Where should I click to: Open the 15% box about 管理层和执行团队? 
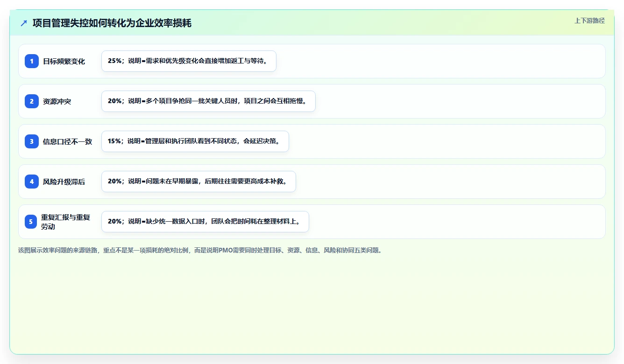[195, 141]
